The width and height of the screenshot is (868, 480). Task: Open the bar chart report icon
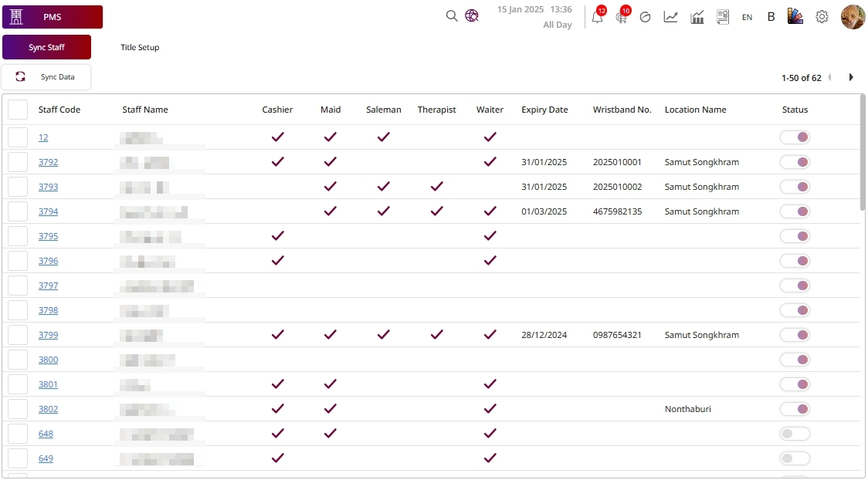(697, 17)
